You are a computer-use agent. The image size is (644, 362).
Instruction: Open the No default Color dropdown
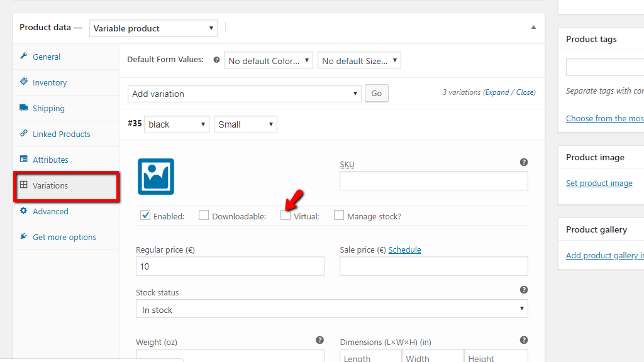pyautogui.click(x=269, y=61)
